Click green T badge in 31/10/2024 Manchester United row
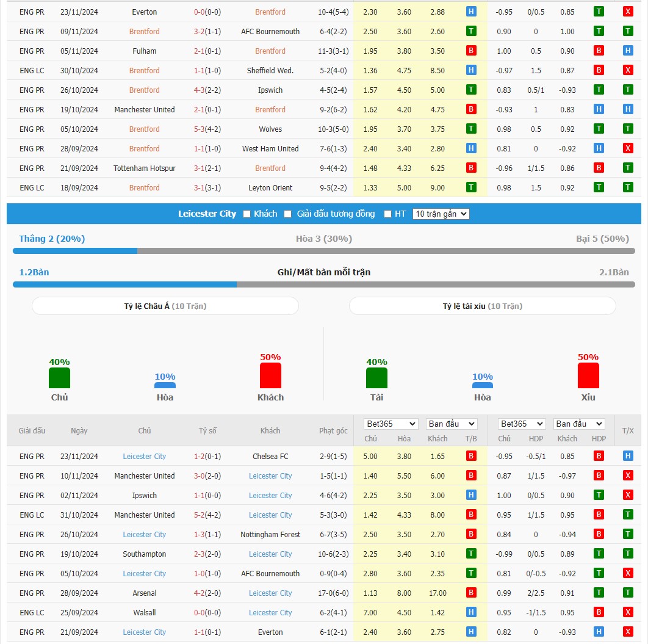The width and height of the screenshot is (648, 644). [628, 515]
